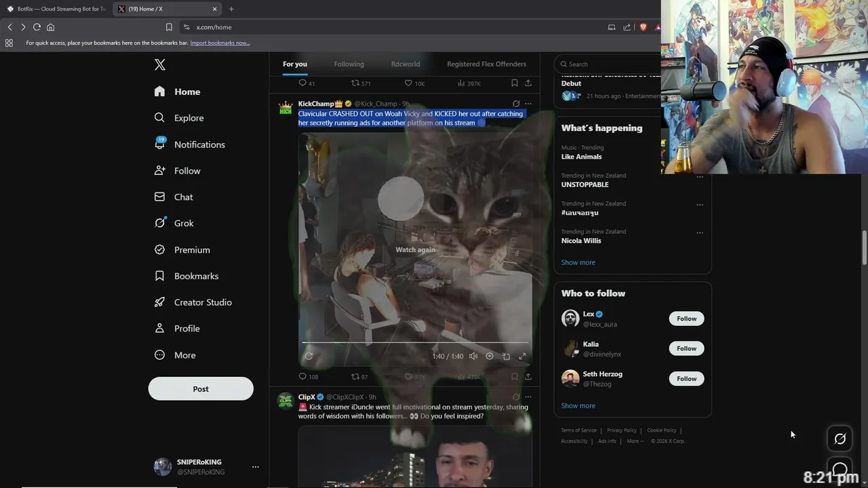The width and height of the screenshot is (868, 488).
Task: Show more under Who to follow
Action: tap(578, 405)
